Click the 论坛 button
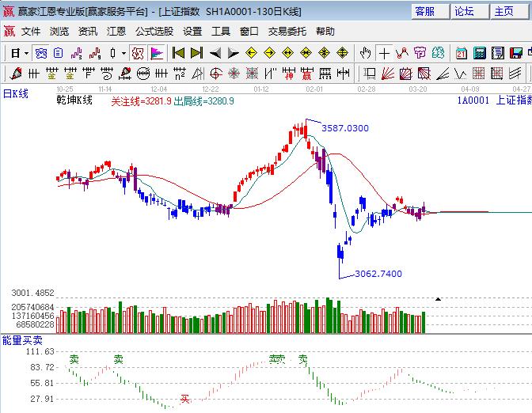The width and height of the screenshot is (532, 413). (x=464, y=11)
